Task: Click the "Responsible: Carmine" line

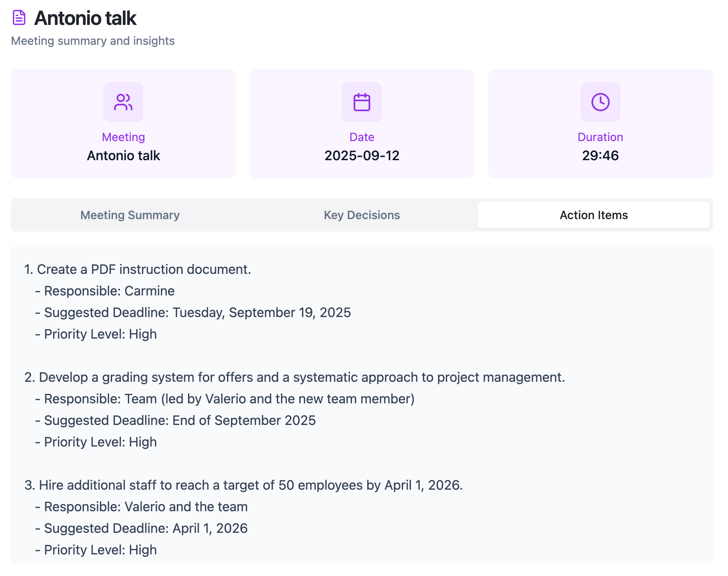Action: (109, 291)
